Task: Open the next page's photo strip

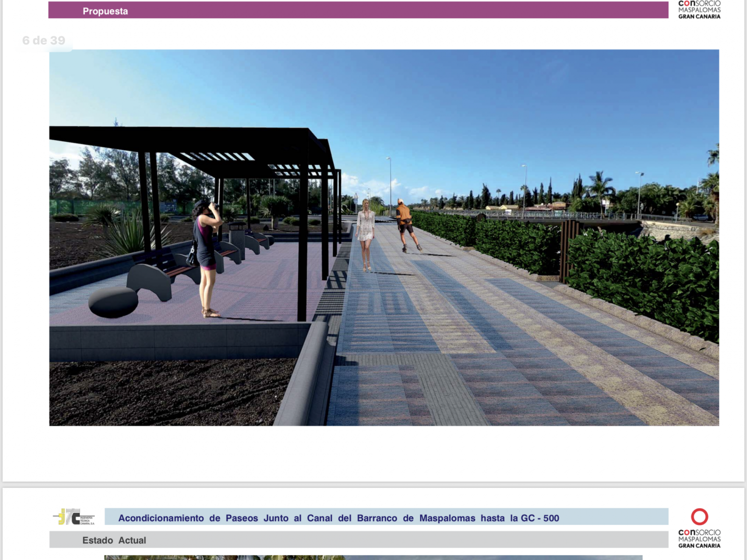Action: (x=373, y=557)
